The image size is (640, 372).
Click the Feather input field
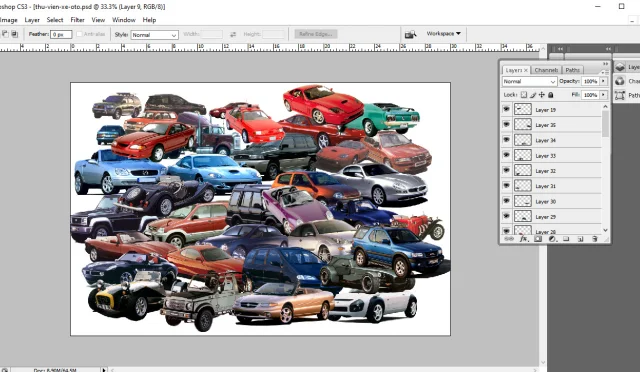tap(61, 35)
